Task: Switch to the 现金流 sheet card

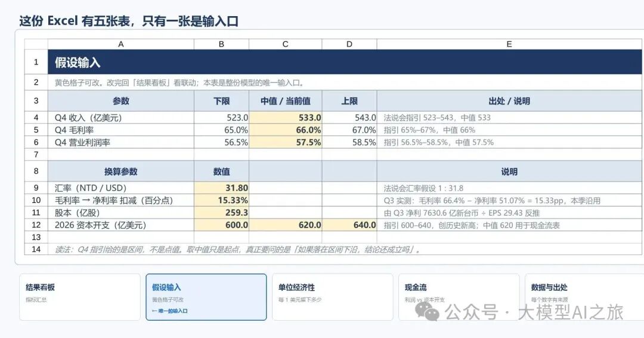Action: pyautogui.click(x=459, y=297)
